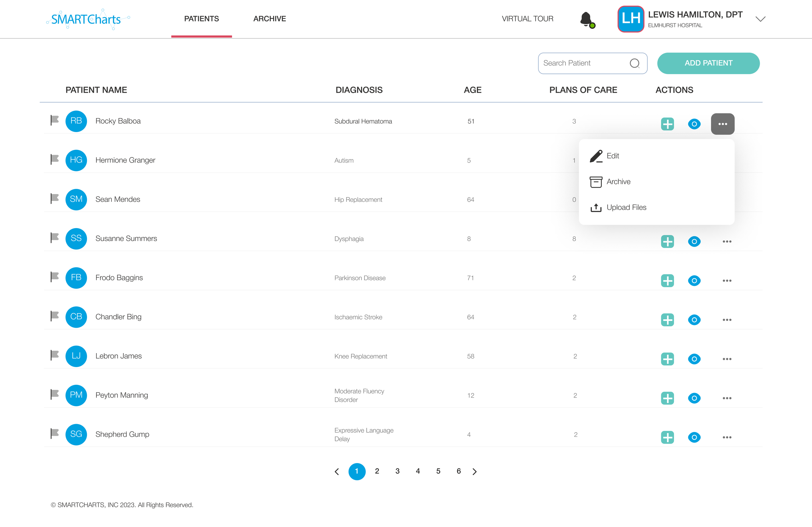Image resolution: width=812 pixels, height=527 pixels.
Task: Click the notification bell icon
Action: pos(586,19)
